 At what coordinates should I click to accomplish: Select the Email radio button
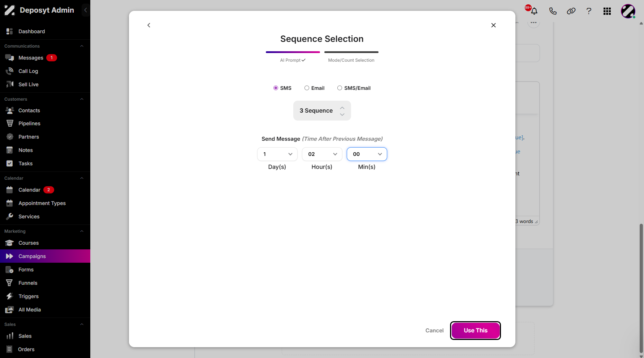[x=307, y=88]
